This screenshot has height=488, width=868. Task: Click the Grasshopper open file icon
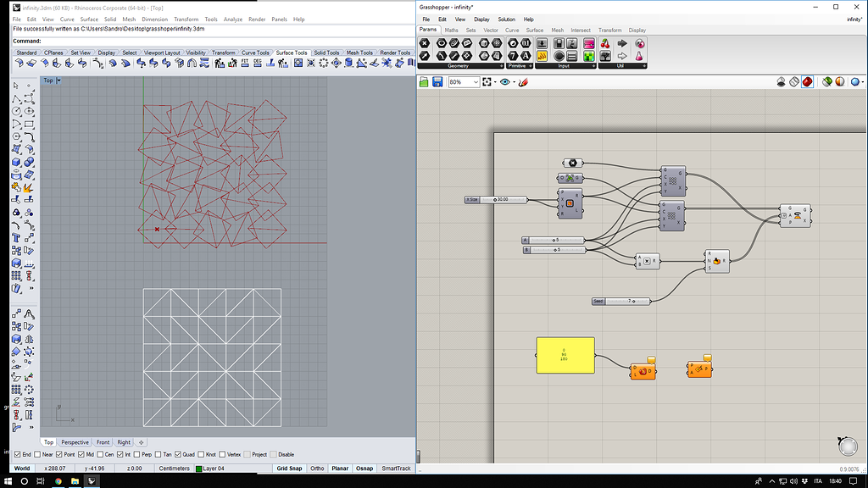pyautogui.click(x=424, y=82)
